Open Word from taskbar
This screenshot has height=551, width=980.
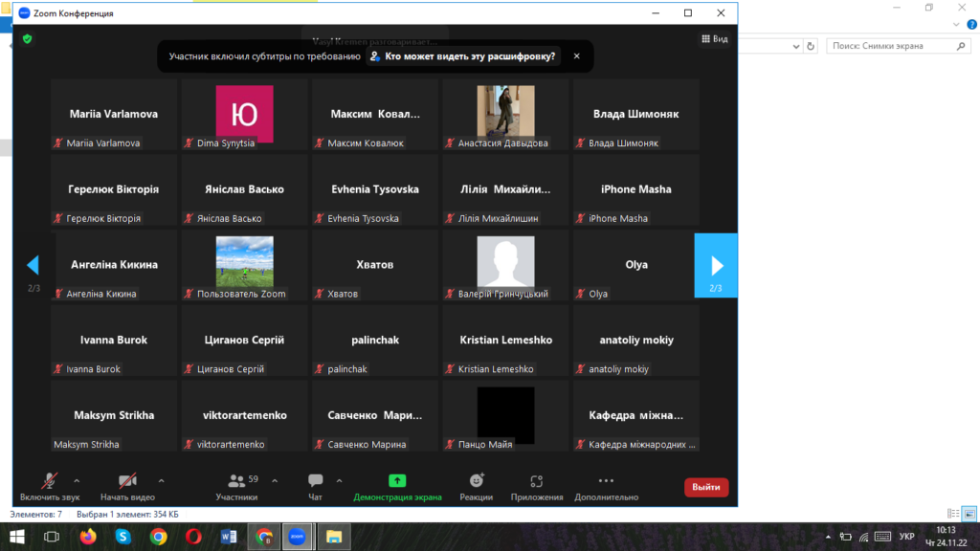pyautogui.click(x=228, y=537)
